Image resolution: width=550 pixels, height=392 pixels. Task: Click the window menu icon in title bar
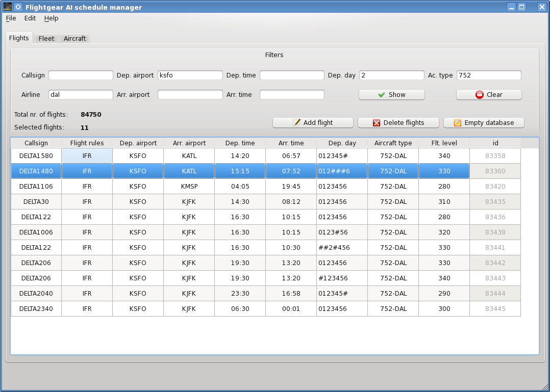click(x=18, y=7)
